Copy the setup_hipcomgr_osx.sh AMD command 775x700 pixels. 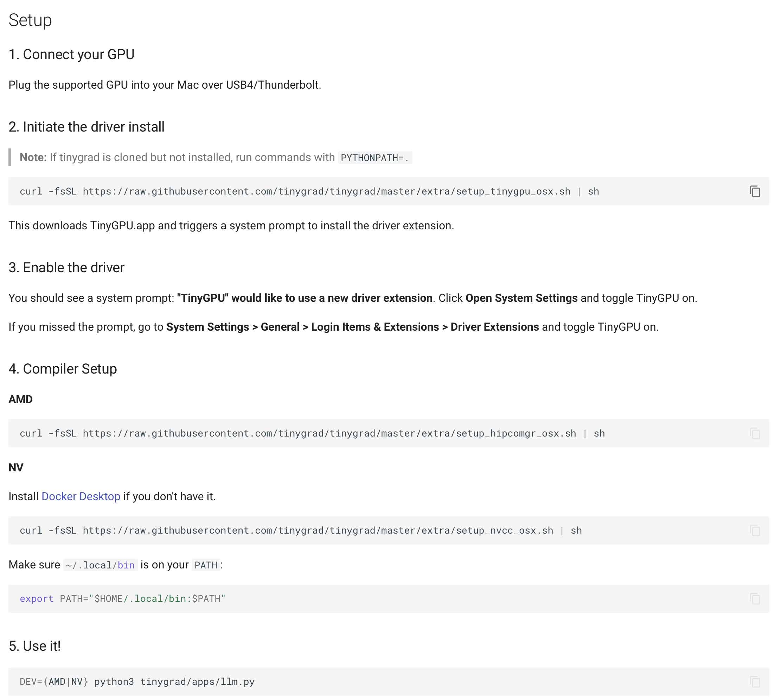755,433
